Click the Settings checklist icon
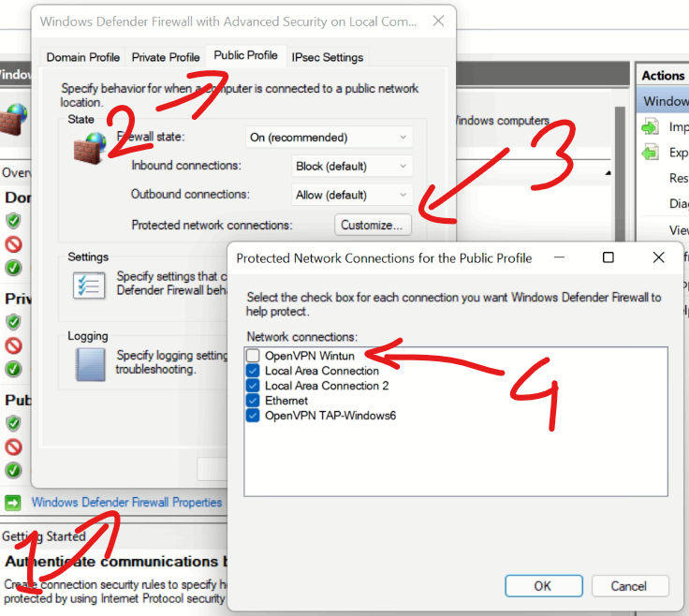 click(89, 286)
